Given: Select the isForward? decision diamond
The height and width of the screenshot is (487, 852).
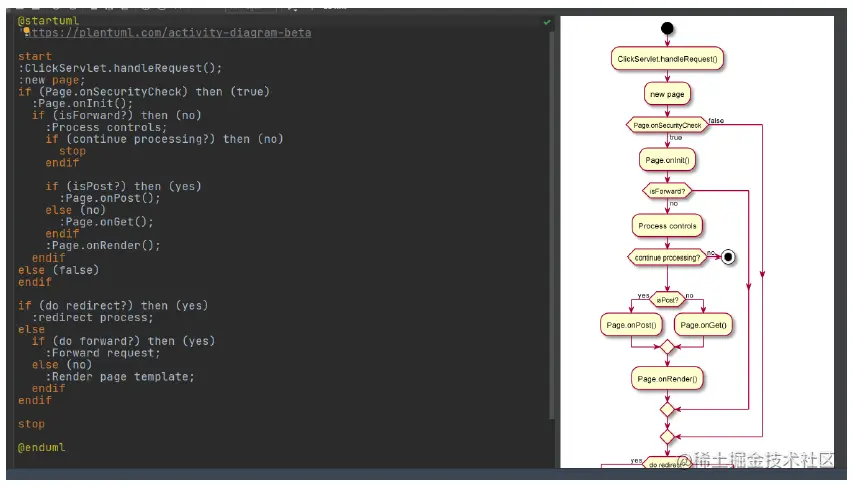Looking at the screenshot, I should pos(667,191).
